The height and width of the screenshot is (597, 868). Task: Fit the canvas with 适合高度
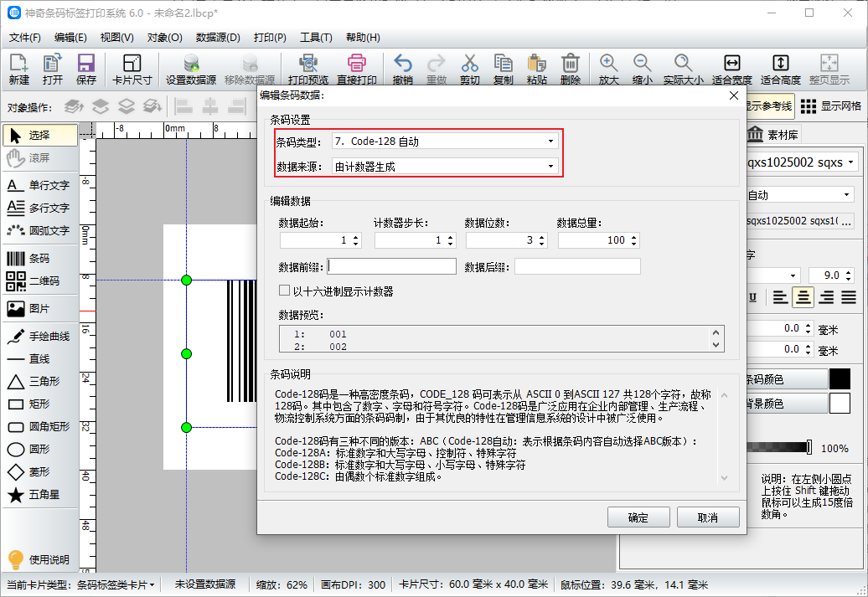click(781, 69)
